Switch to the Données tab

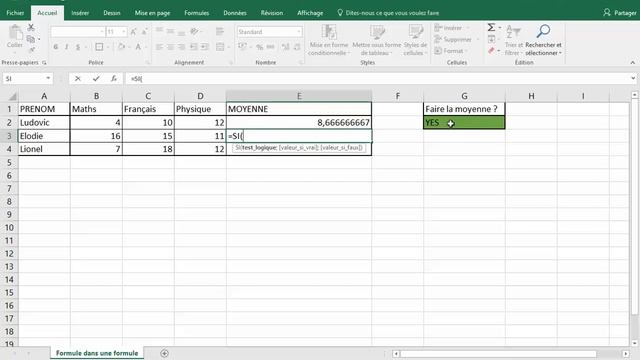[235, 13]
